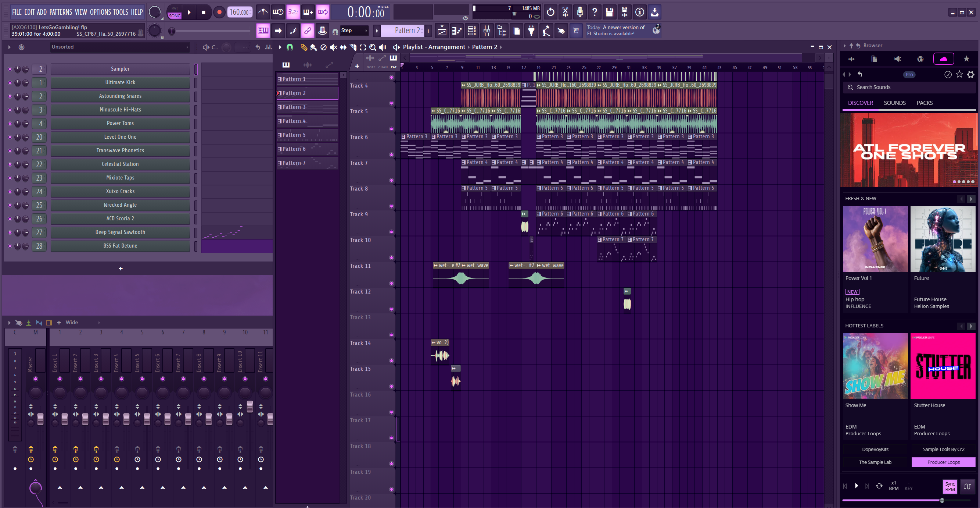Select the paint brush playlist tool
Image resolution: width=980 pixels, height=508 pixels.
(313, 47)
